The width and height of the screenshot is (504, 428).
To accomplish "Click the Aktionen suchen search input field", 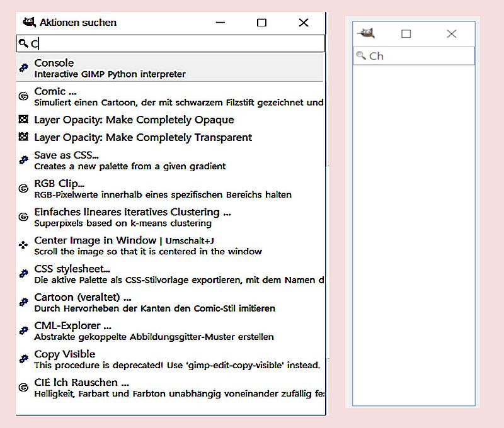I will pos(170,43).
